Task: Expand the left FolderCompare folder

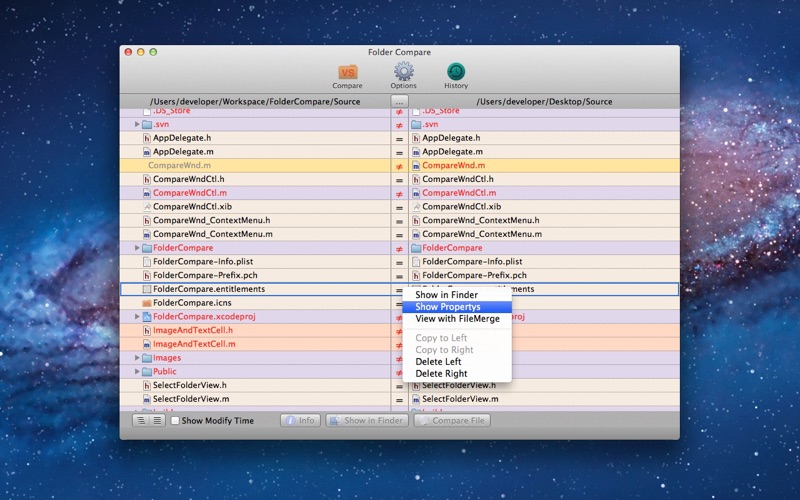Action: [x=137, y=247]
